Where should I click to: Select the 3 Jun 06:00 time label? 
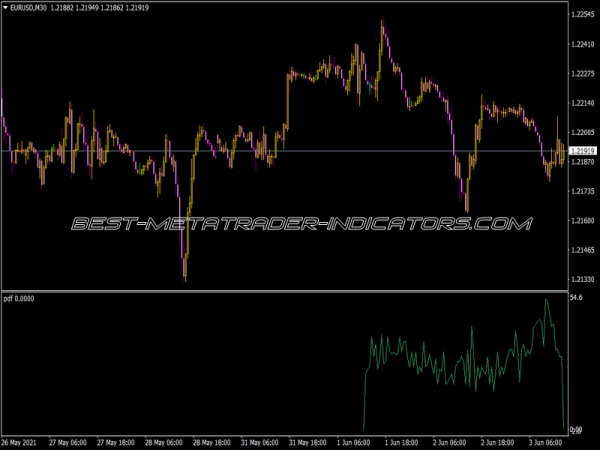point(545,443)
